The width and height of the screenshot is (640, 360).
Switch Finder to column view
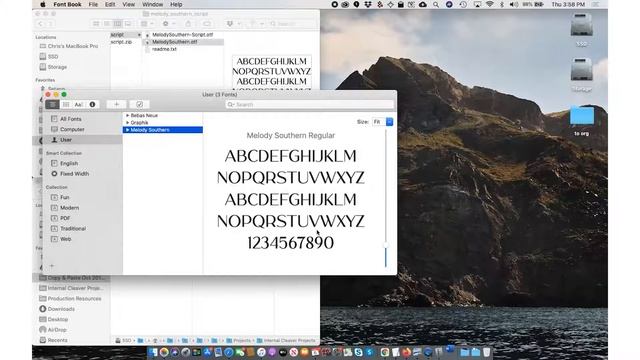pyautogui.click(x=117, y=24)
